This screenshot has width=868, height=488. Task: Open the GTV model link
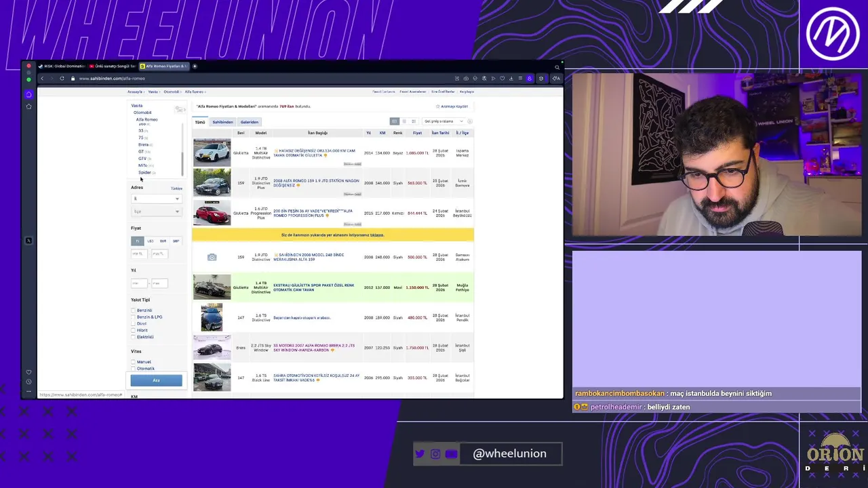[x=142, y=159]
